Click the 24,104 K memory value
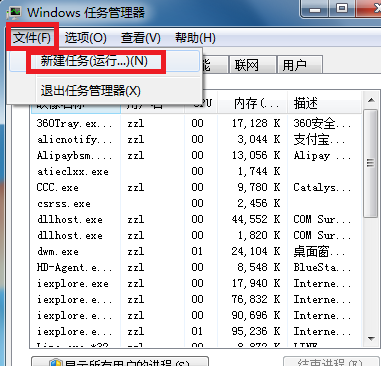Screen dimensions: 381x368 click(256, 251)
